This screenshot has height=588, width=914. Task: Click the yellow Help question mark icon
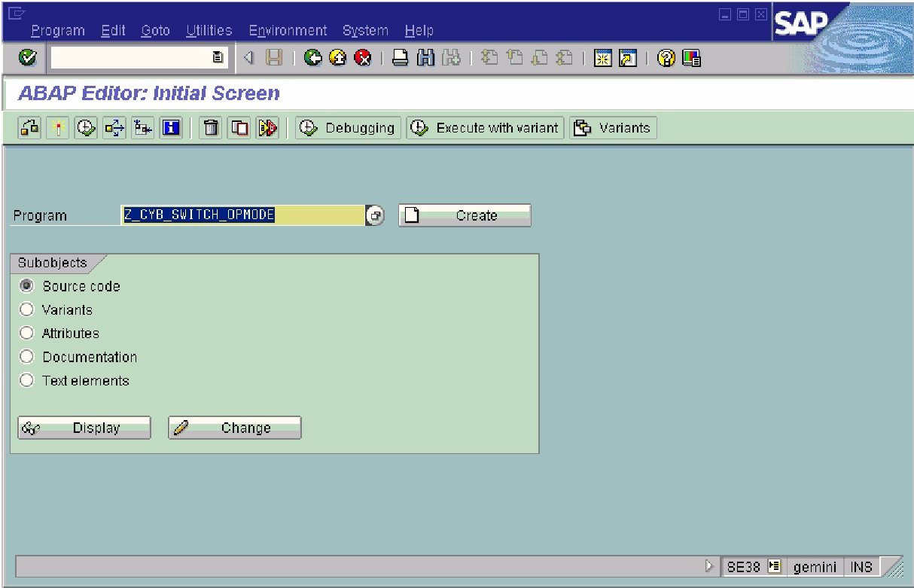point(666,58)
